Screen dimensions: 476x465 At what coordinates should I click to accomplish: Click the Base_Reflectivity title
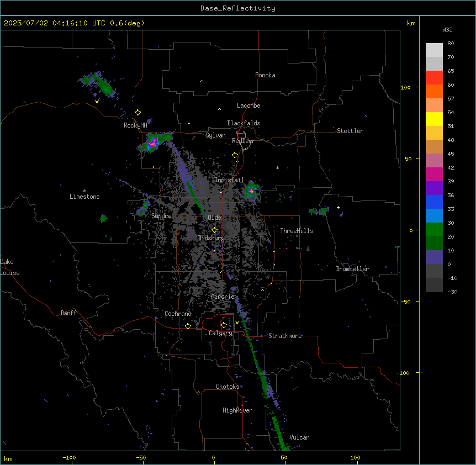point(238,8)
